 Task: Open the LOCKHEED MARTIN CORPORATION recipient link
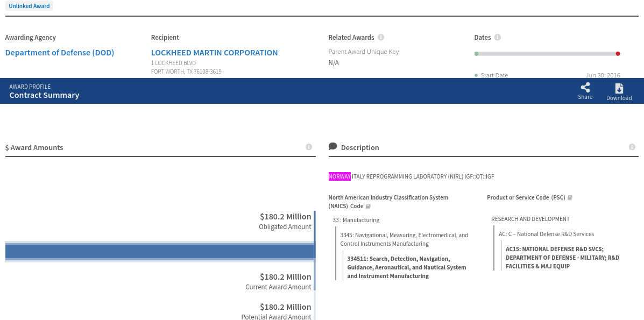(x=214, y=53)
